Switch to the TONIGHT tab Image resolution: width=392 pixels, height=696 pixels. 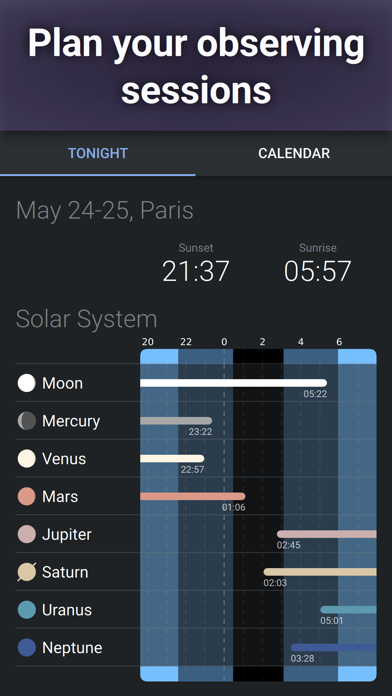pyautogui.click(x=98, y=153)
